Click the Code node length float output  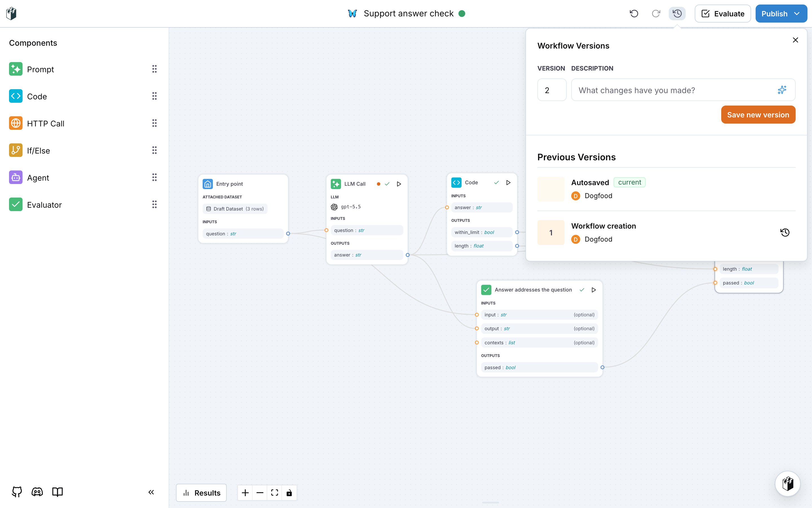point(482,246)
